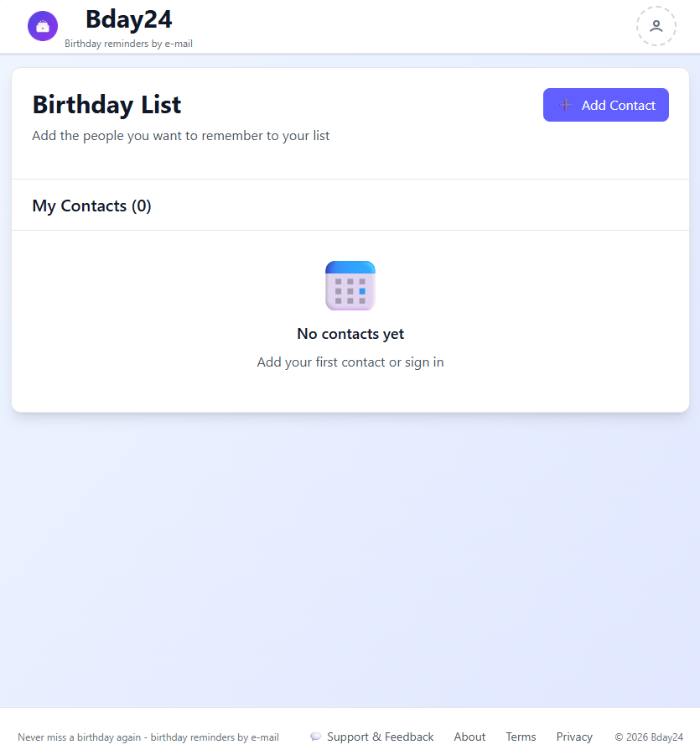Visit the About page
This screenshot has width=700, height=755.
[x=469, y=737]
